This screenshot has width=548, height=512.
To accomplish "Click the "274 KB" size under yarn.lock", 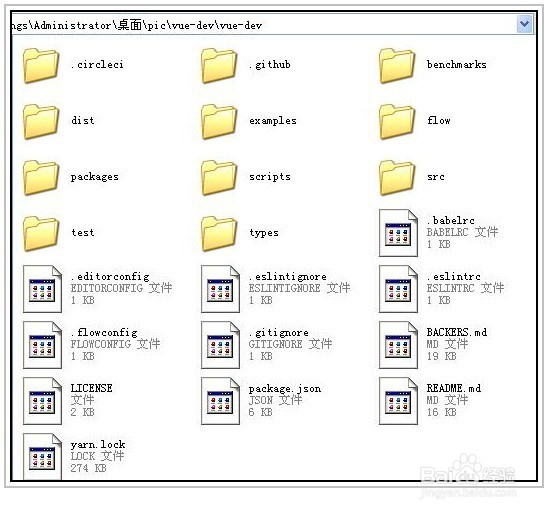I will (88, 468).
